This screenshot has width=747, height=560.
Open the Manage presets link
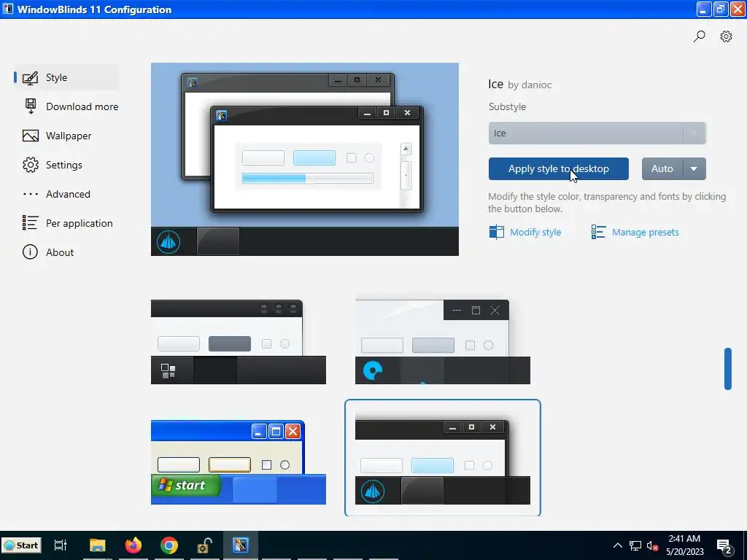tap(645, 233)
